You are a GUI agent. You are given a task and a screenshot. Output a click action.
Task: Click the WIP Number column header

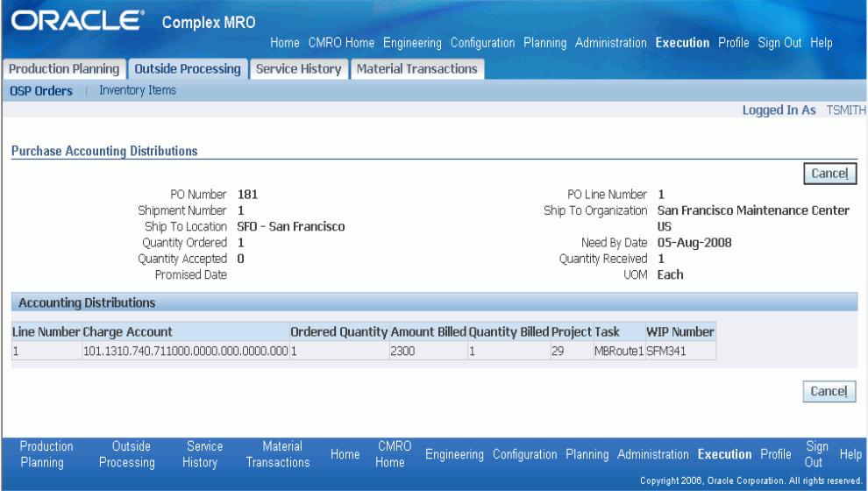coord(680,332)
